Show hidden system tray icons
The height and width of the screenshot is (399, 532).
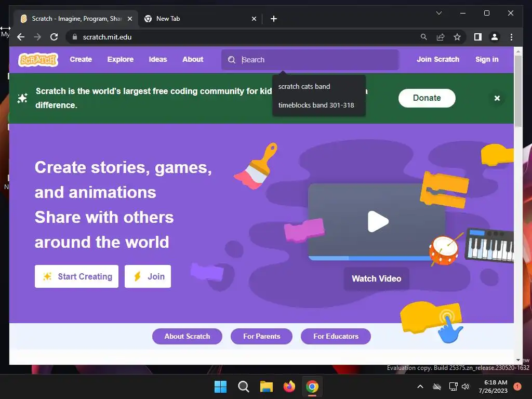tap(420, 387)
